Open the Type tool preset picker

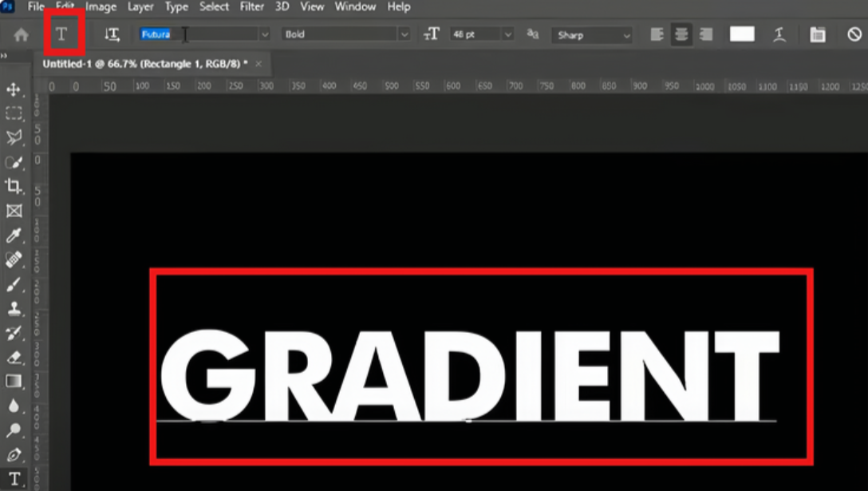pos(62,34)
